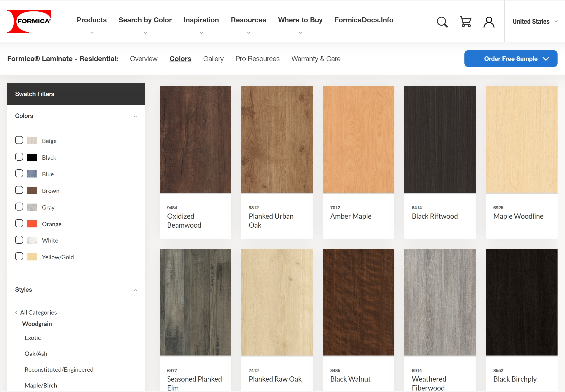The height and width of the screenshot is (392, 565).
Task: Tick the Gray color checkbox
Action: pos(19,207)
